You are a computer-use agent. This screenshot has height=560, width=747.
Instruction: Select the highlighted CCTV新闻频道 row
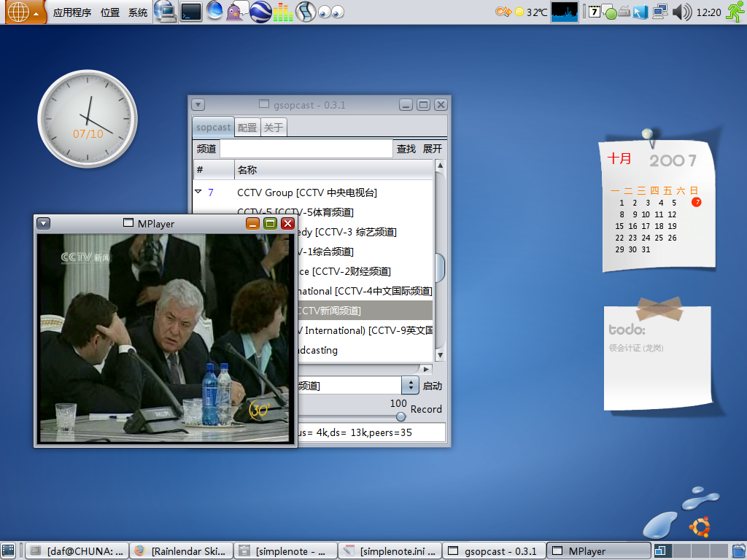[365, 311]
